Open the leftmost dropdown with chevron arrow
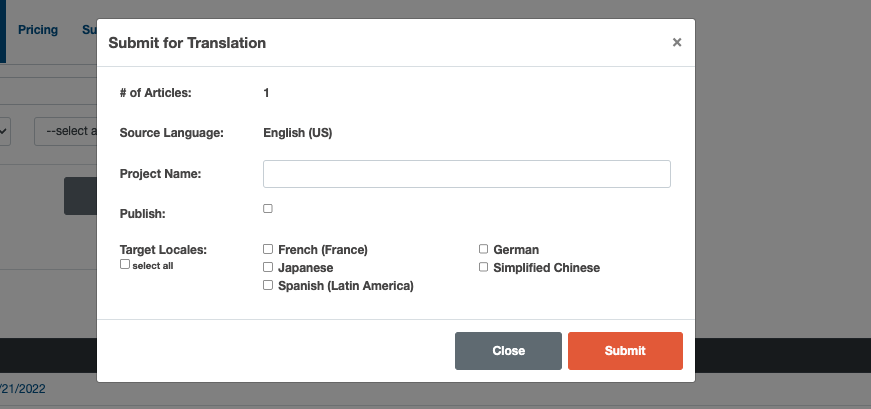 coord(5,131)
